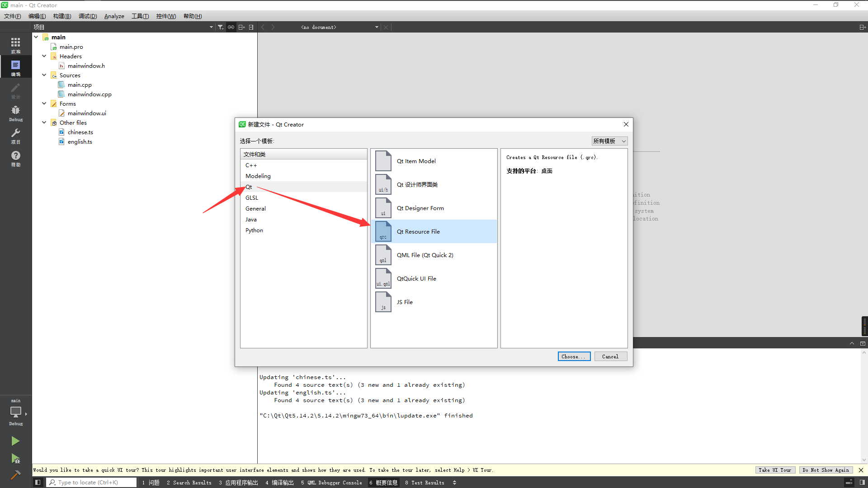Toggle progress details in status bar
The height and width of the screenshot is (488, 868).
pos(849,482)
